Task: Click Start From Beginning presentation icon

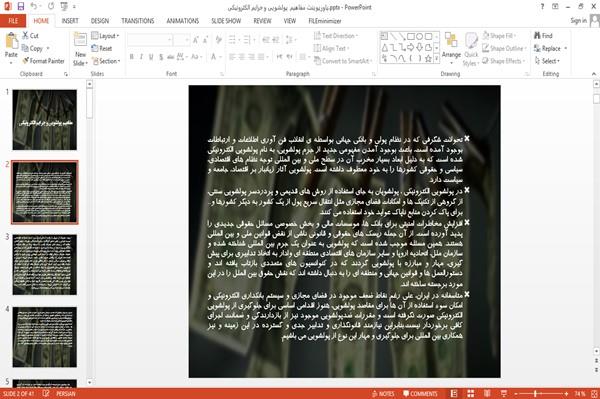Action: tap(64, 7)
